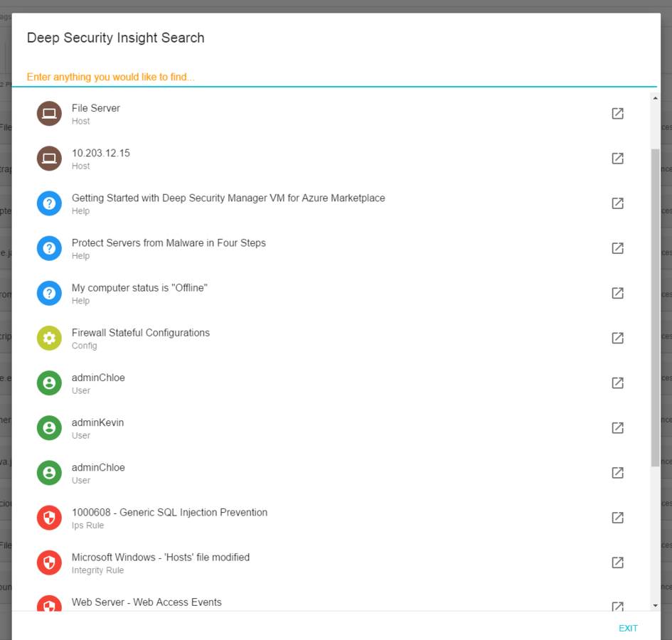Open the Offline status help article externally
672x640 pixels.
tap(617, 293)
